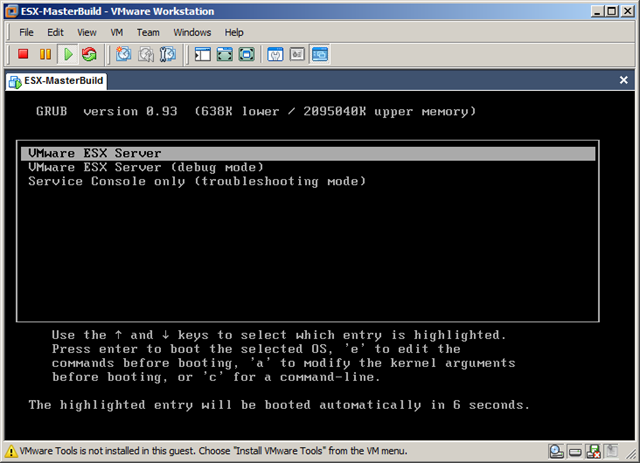
Task: Open the Snapshot Manager icon
Action: (168, 54)
